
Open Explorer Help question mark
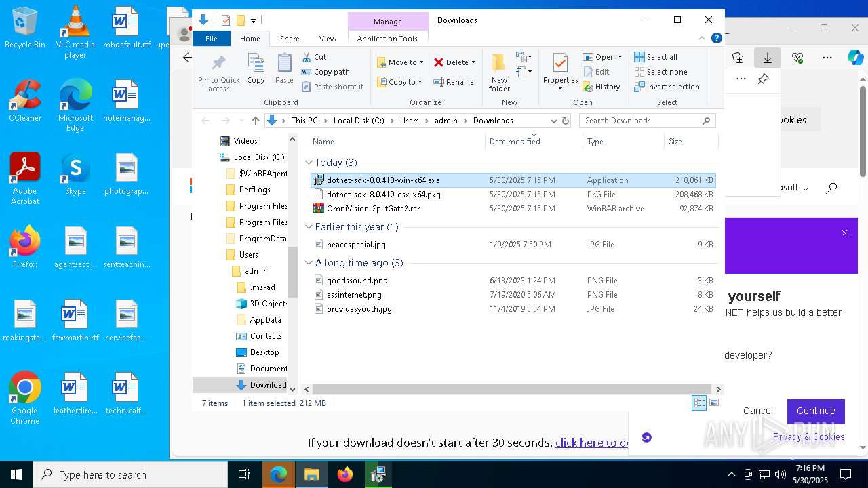pos(716,39)
